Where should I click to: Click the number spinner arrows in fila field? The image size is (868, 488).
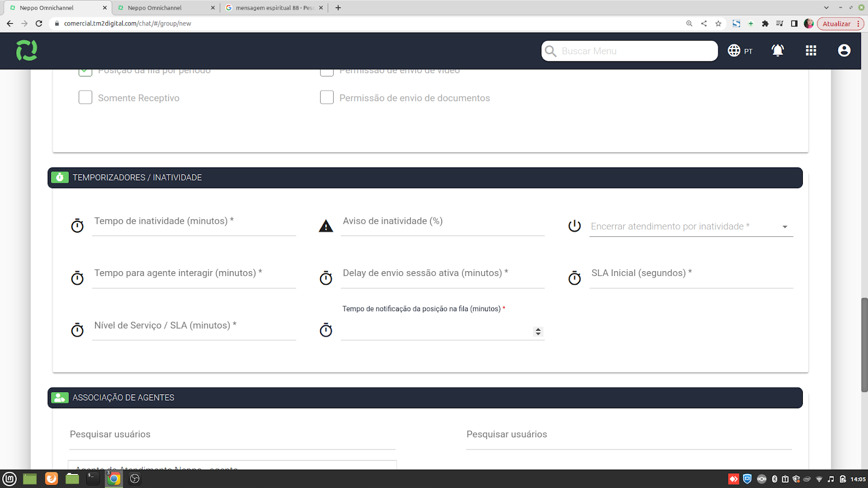538,331
